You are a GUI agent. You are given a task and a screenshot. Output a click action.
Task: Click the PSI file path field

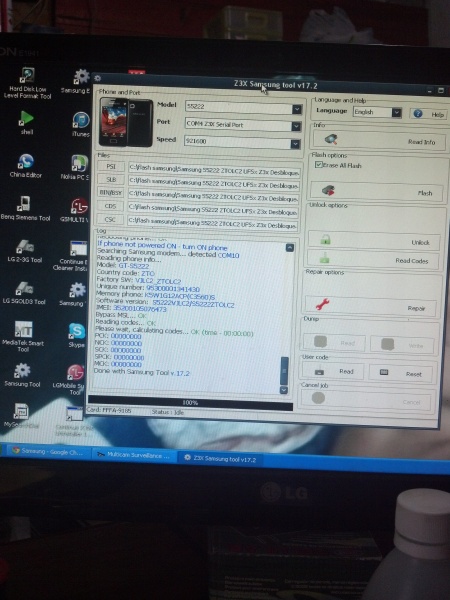click(x=214, y=170)
